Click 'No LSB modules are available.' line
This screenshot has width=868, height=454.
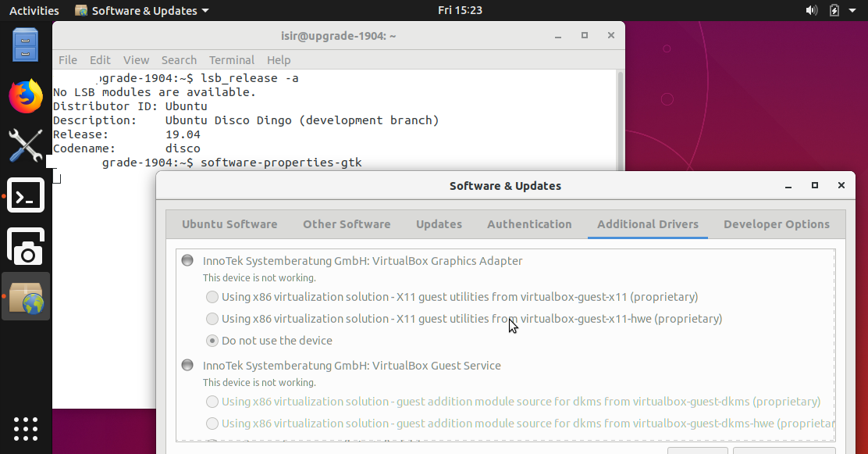click(x=155, y=92)
